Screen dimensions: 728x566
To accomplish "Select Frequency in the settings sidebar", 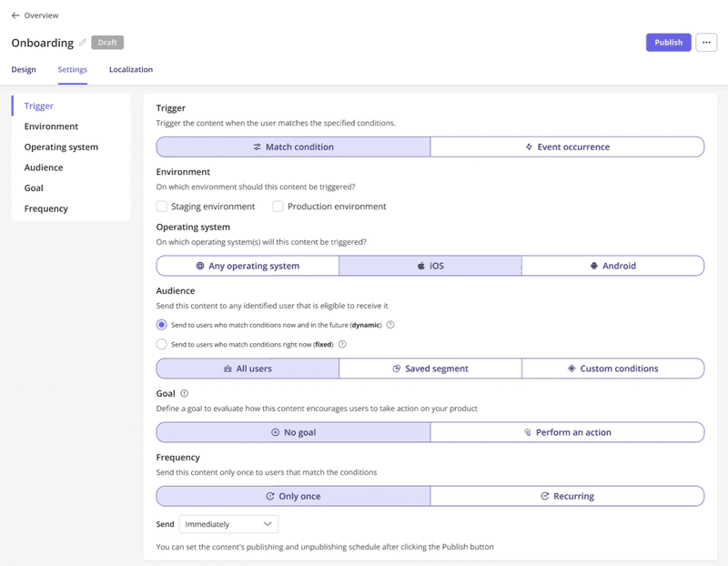I will coord(47,208).
